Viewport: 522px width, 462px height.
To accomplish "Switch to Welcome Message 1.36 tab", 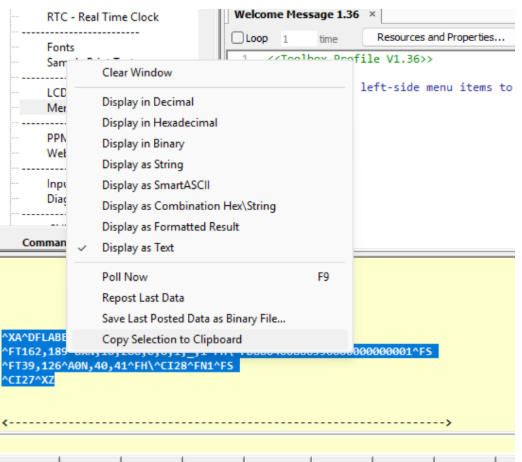I will 296,15.
